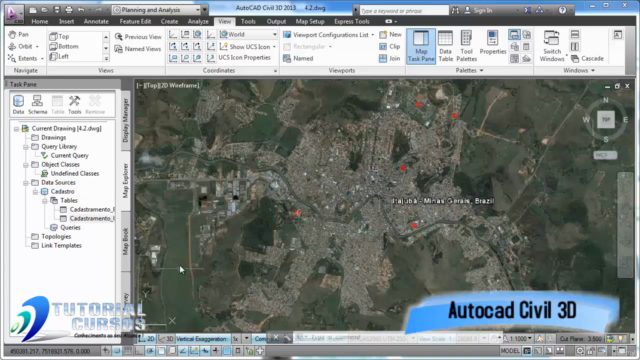Viewport: 640px width, 360px height.
Task: Collapse the Data Sources node
Action: click(26, 182)
